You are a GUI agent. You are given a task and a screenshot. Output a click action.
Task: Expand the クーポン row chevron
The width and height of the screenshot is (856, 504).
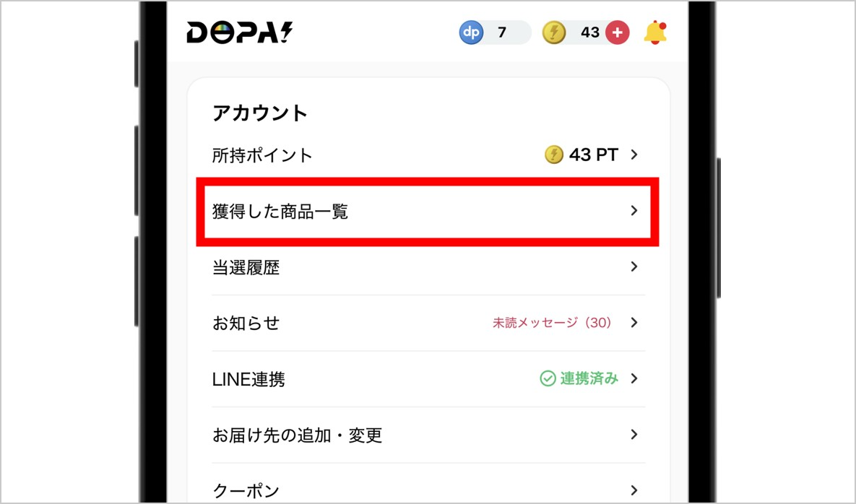tap(634, 490)
